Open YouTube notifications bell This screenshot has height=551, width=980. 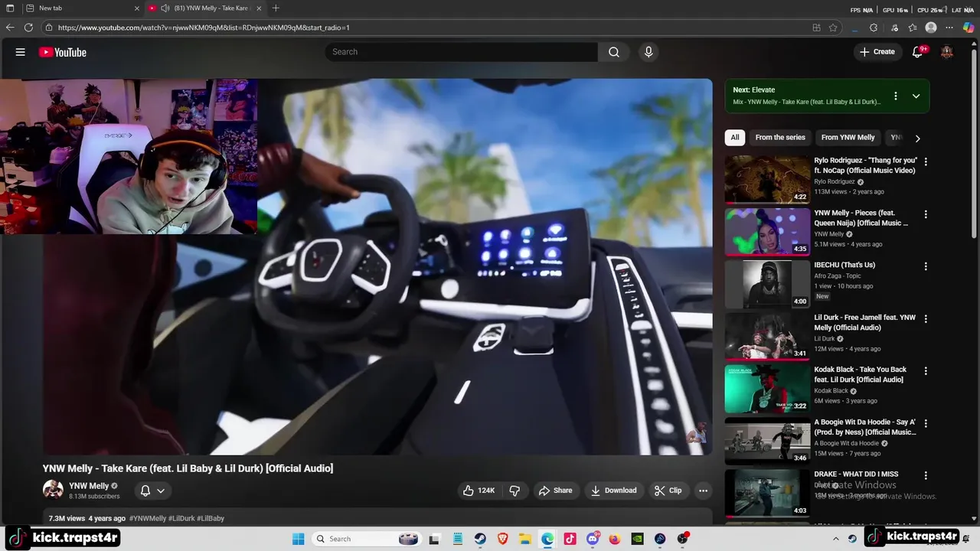[917, 52]
